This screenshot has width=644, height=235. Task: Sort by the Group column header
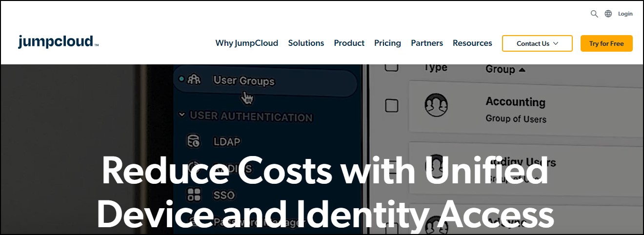(x=505, y=69)
